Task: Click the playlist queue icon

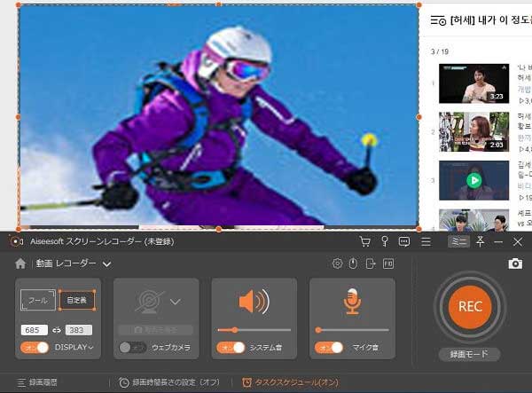Action: (x=438, y=20)
